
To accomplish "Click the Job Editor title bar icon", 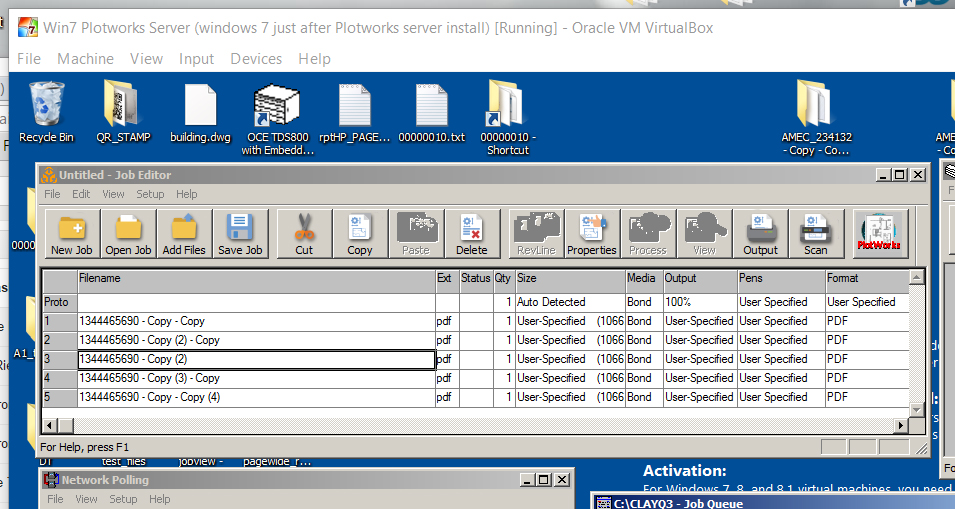I will [49, 175].
